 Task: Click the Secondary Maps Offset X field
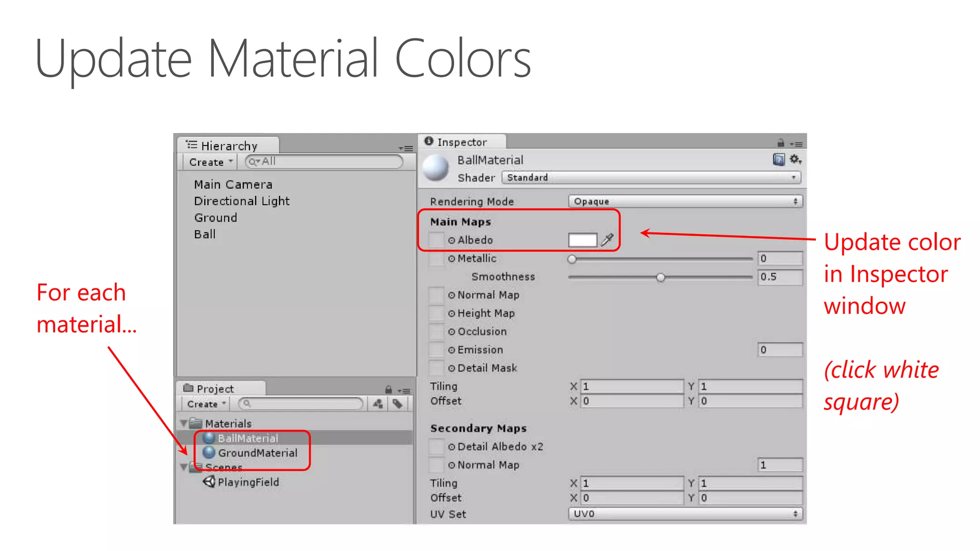[632, 498]
